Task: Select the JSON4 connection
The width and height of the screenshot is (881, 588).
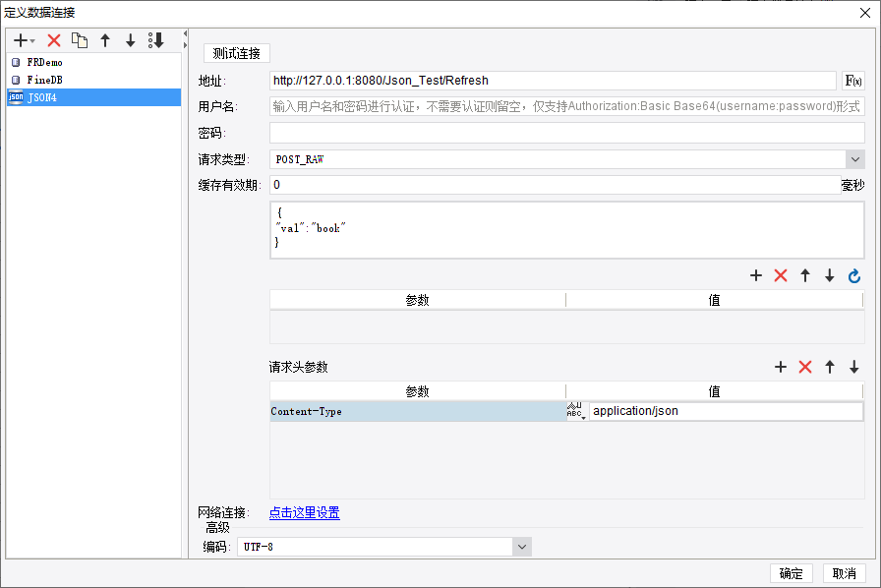Action: 93,97
